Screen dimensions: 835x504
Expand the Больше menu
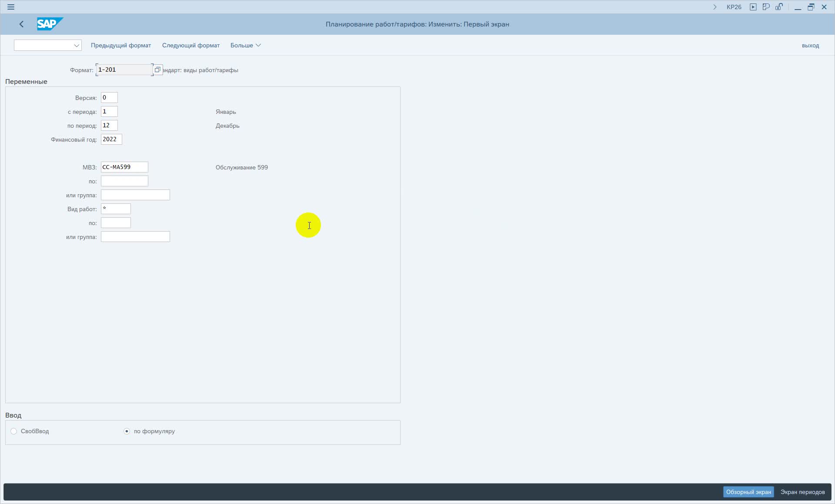[x=246, y=45]
